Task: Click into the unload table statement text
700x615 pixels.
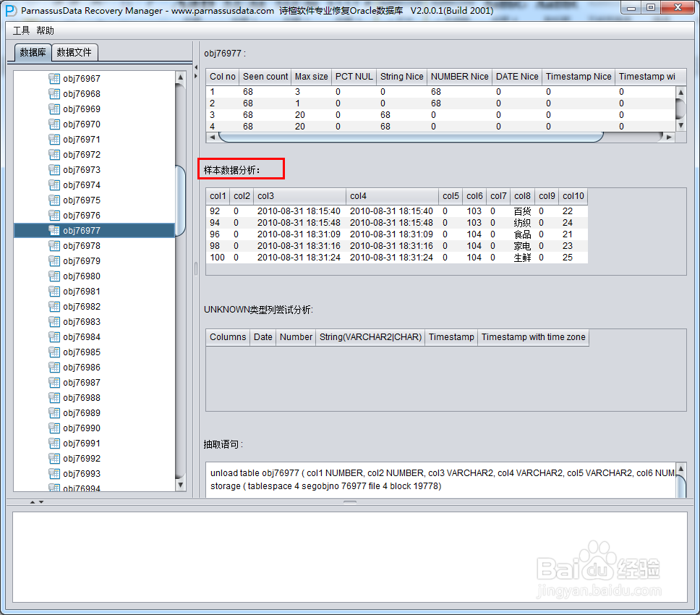Action: (x=441, y=480)
